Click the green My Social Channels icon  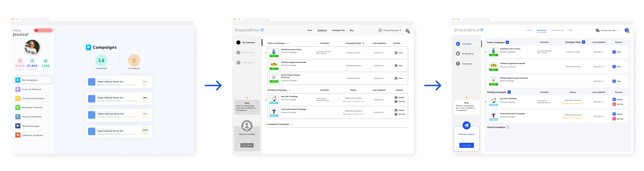[x=18, y=107]
